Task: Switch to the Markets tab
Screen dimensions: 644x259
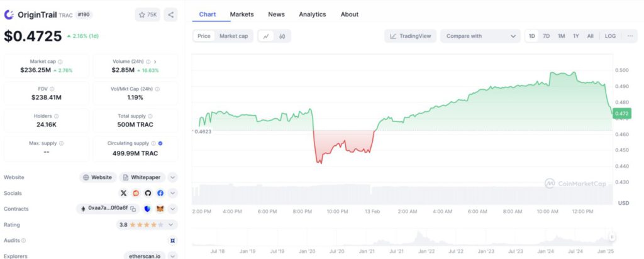Action: click(x=242, y=14)
